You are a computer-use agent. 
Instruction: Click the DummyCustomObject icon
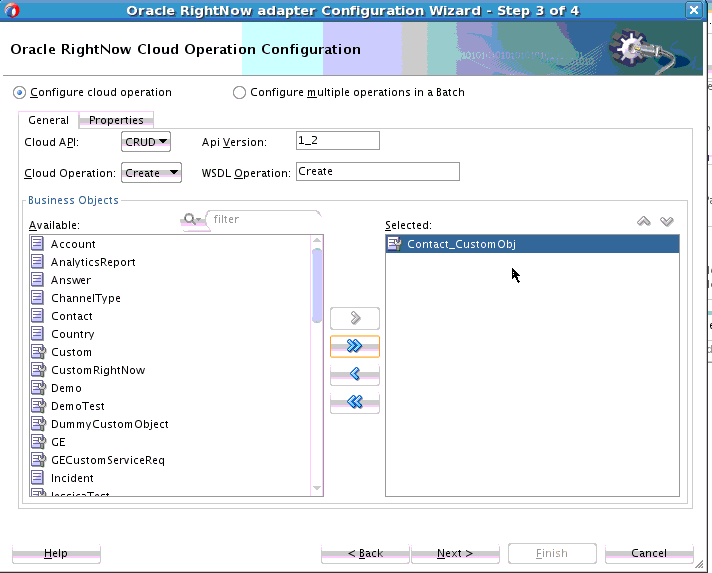pos(39,424)
